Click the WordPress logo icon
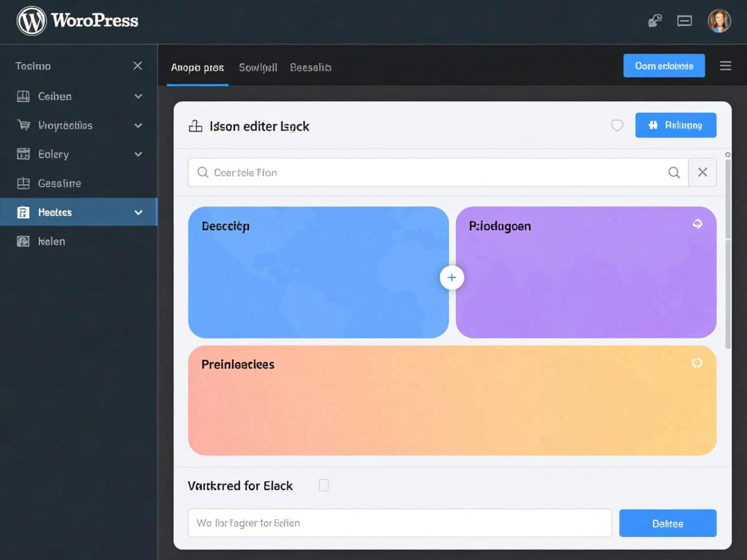The width and height of the screenshot is (747, 560). [31, 21]
